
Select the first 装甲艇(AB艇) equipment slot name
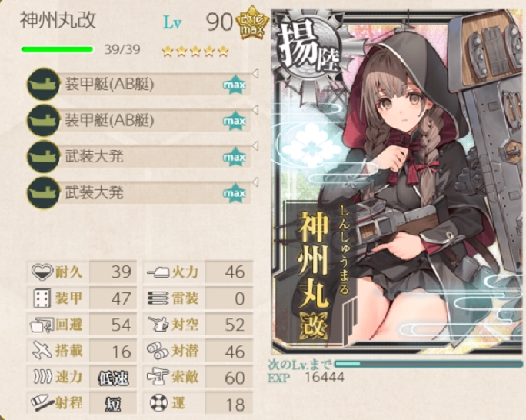tap(109, 84)
